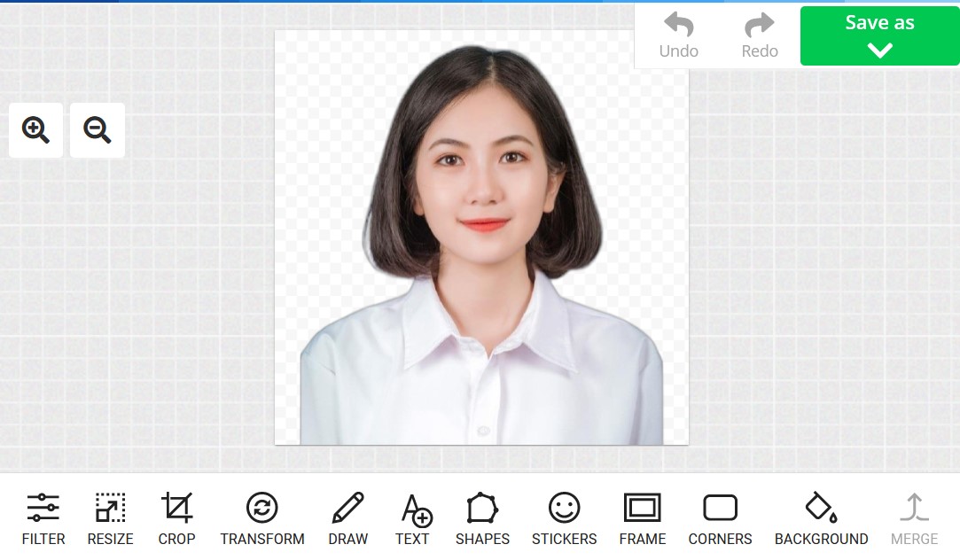The width and height of the screenshot is (960, 560).
Task: Select the Background fill tool
Action: pos(821,517)
